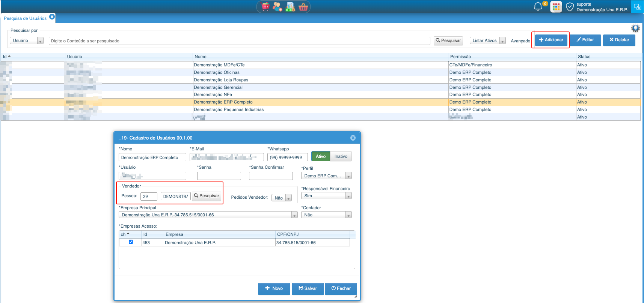Click the add person shortcut icon
This screenshot has height=303, width=644.
(278, 7)
